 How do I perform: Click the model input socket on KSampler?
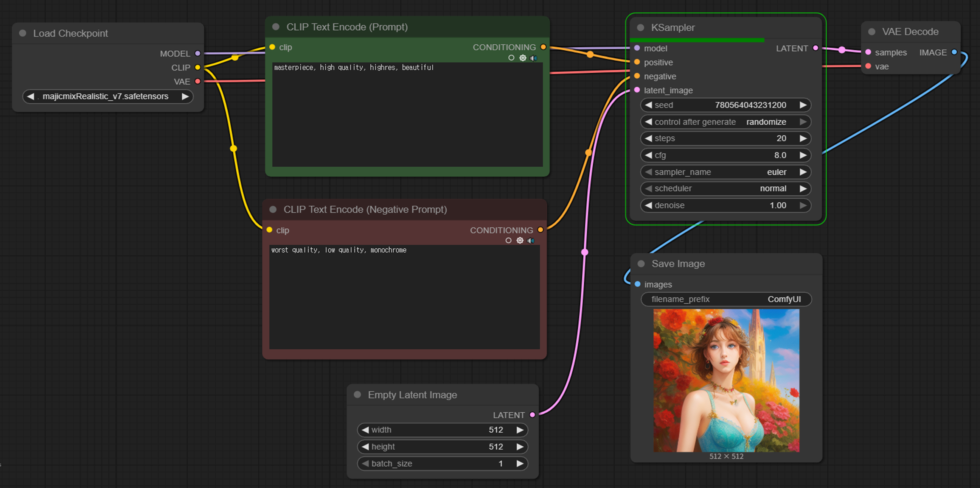pos(637,48)
